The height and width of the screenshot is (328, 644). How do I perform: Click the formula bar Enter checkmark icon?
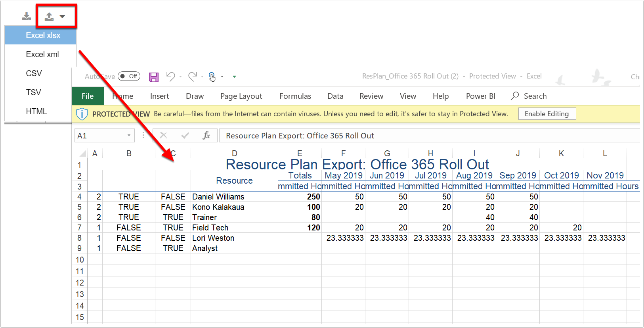[185, 136]
